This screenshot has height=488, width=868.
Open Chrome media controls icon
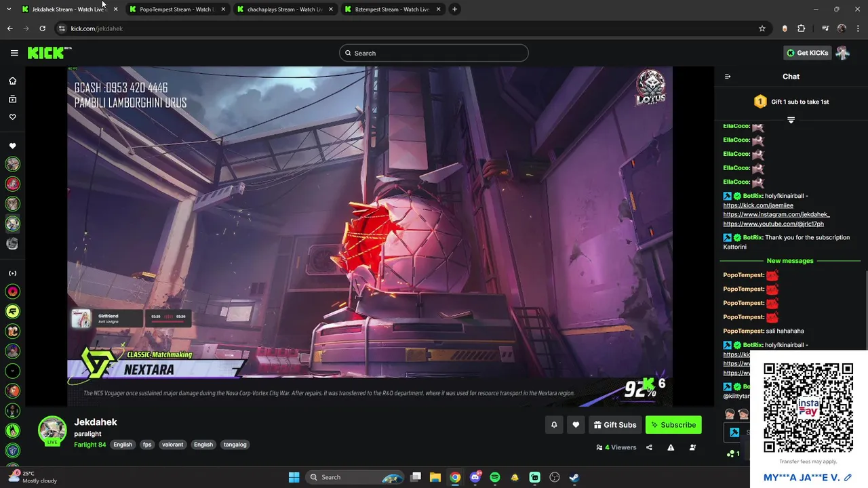825,28
